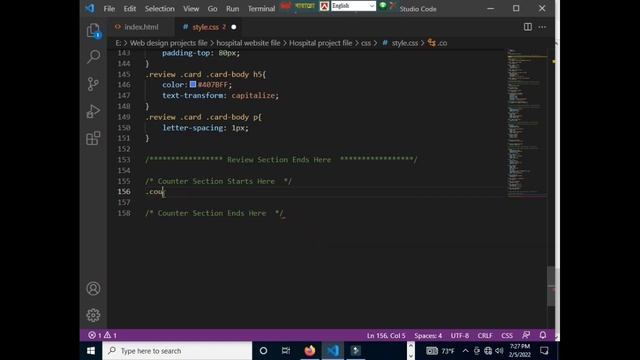This screenshot has width=640, height=360.
Task: Click the E: drive breadcrumb
Action: click(118, 43)
